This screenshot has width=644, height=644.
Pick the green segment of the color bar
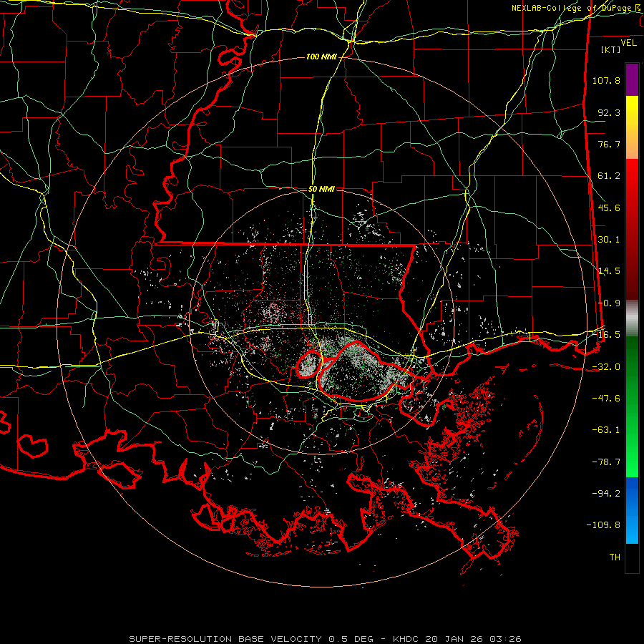[632, 406]
